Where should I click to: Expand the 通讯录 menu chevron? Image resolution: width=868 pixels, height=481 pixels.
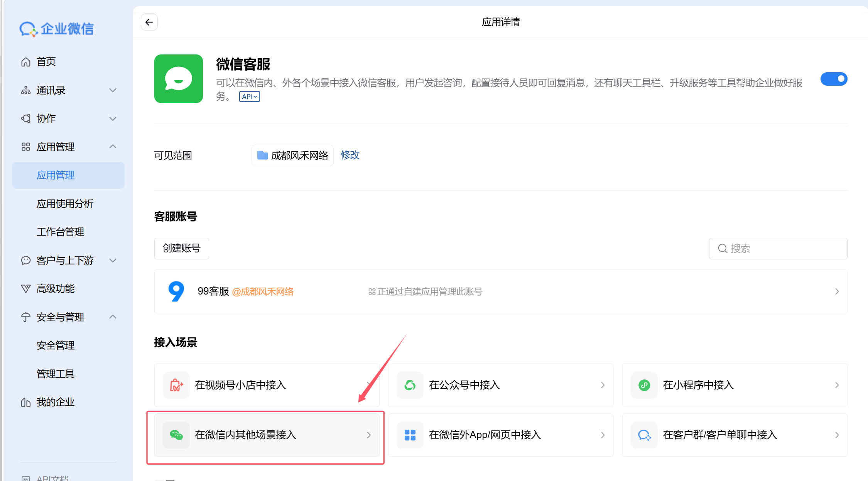[x=113, y=90]
